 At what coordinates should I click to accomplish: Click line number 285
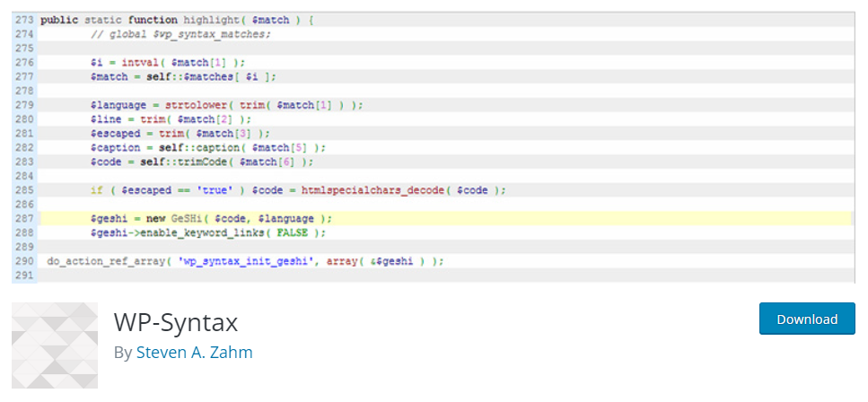(24, 190)
